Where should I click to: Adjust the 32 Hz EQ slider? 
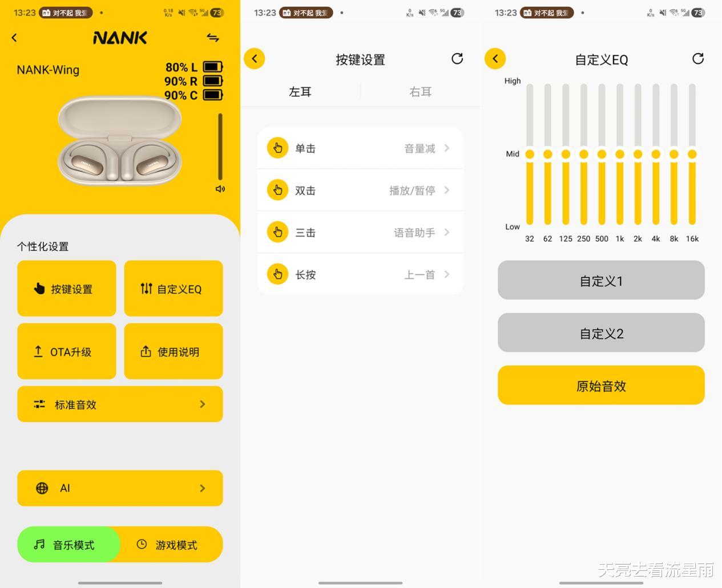click(x=530, y=154)
